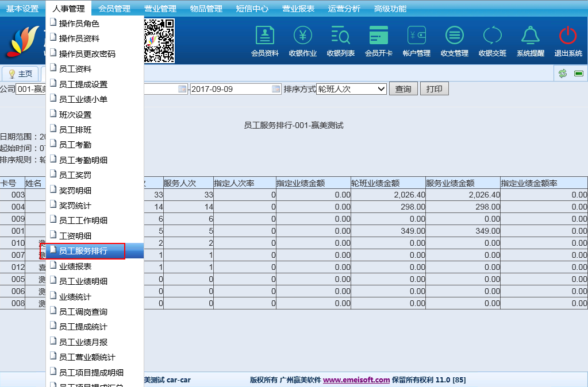The image size is (588, 387).
Task: Select 员工服务排行 in menu
Action: (83, 251)
